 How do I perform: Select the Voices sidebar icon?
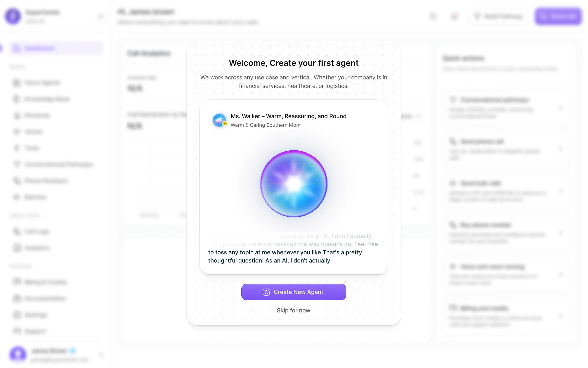16,131
